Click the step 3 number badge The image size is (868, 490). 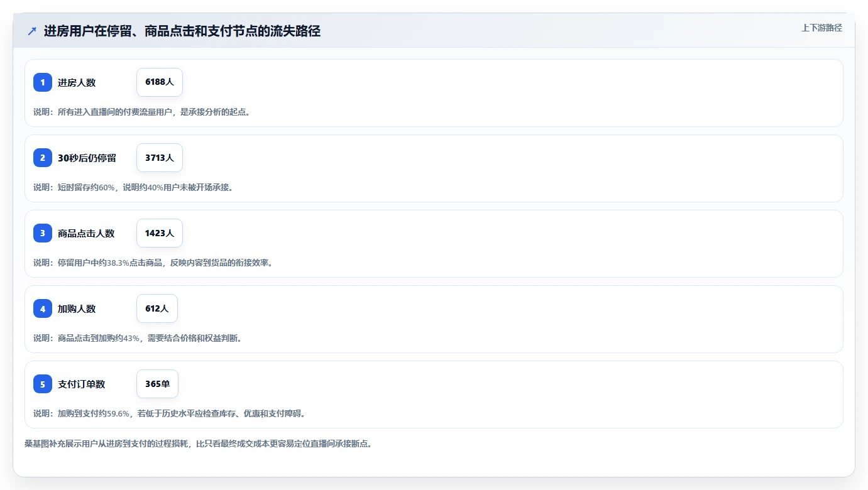43,233
